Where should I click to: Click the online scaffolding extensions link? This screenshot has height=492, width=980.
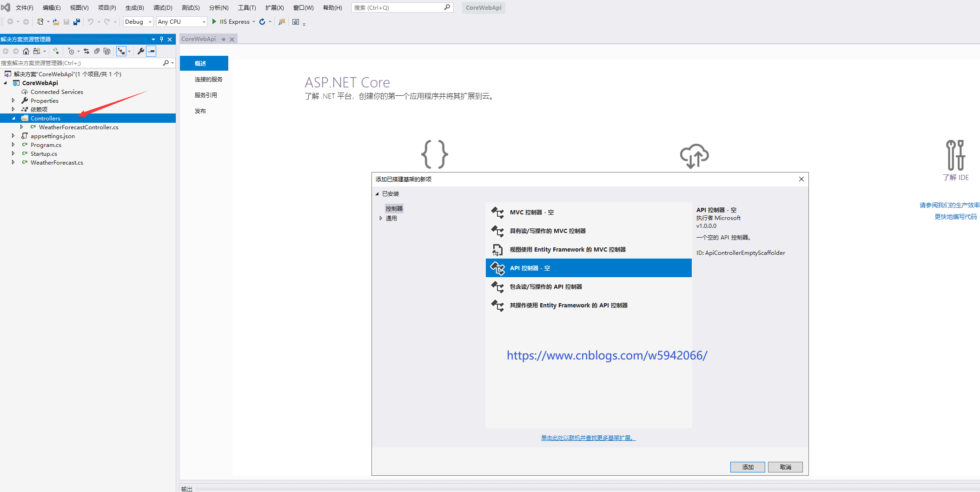click(x=588, y=438)
